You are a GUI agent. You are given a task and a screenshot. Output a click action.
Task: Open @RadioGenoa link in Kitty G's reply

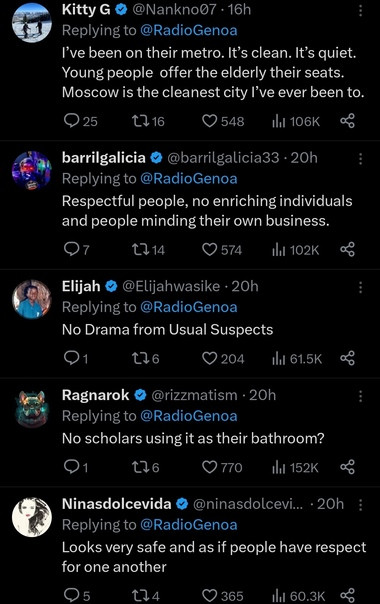click(x=188, y=30)
